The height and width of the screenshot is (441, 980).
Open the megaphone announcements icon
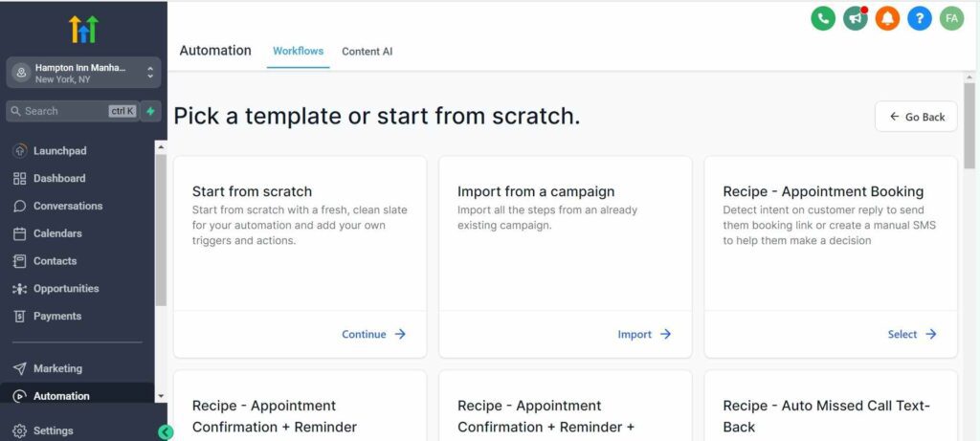pos(855,18)
